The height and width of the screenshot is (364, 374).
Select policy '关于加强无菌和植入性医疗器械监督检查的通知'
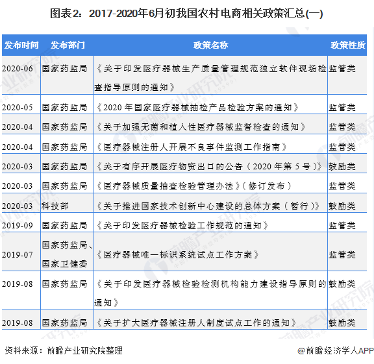coord(201,127)
